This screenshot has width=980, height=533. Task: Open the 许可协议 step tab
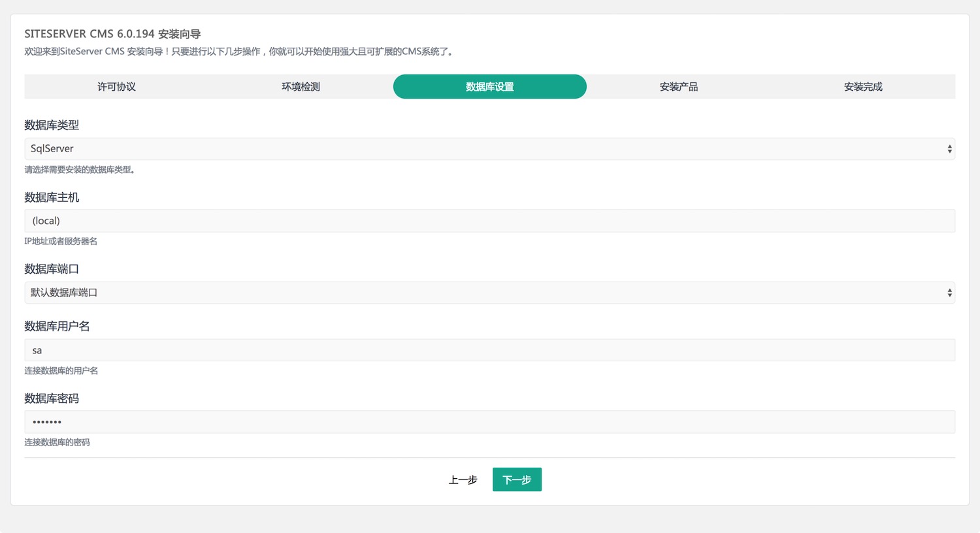click(116, 87)
